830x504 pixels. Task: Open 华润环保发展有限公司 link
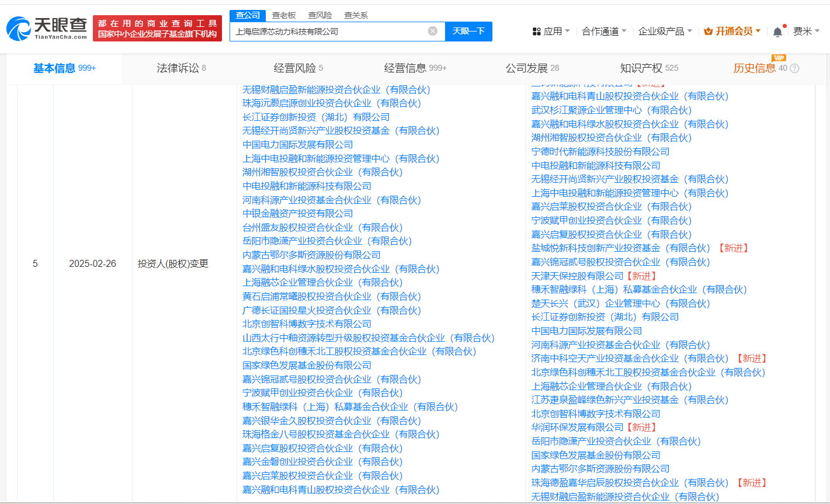click(x=578, y=427)
